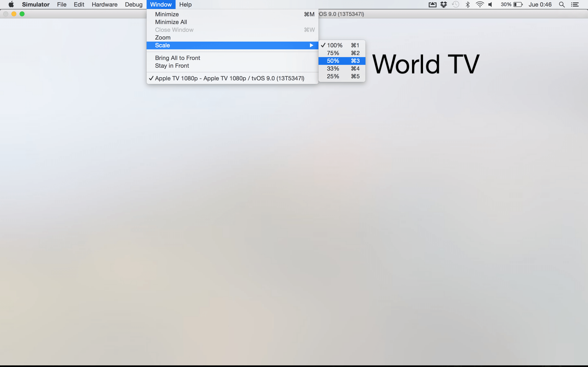
Task: Set simulator scale to 50%
Action: (333, 61)
